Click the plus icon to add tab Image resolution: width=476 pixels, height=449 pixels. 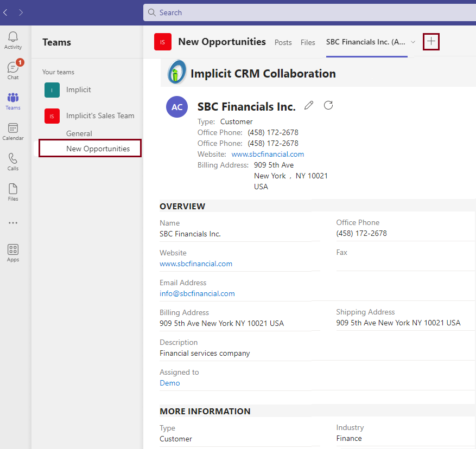431,42
